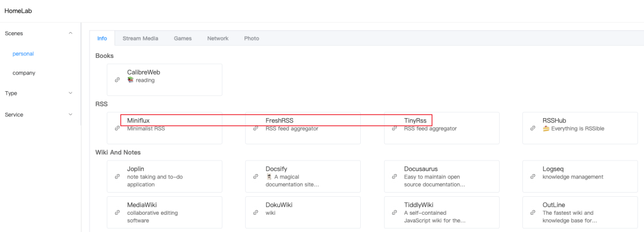The width and height of the screenshot is (644, 232).
Task: Click the link icon on DokuWiki card
Action: (255, 213)
